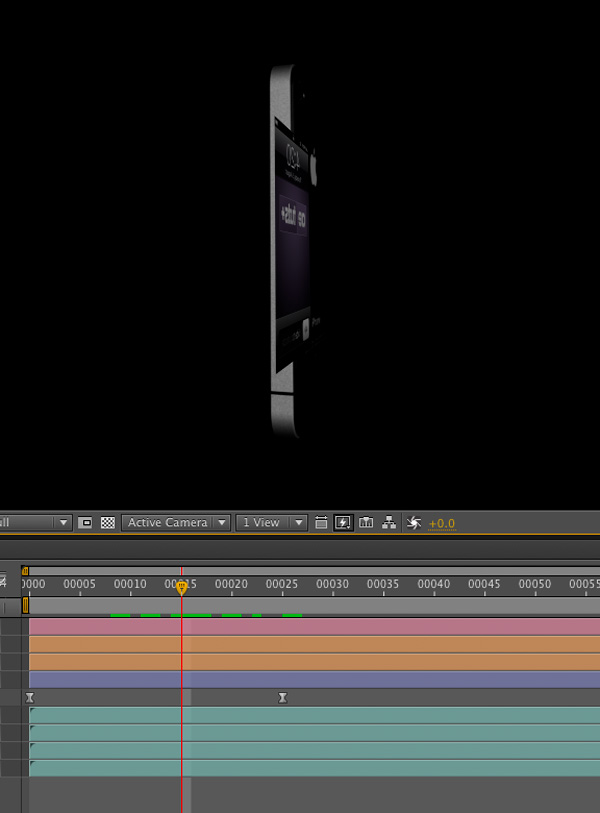Select the hourglass keyframe near frame 25

click(283, 698)
